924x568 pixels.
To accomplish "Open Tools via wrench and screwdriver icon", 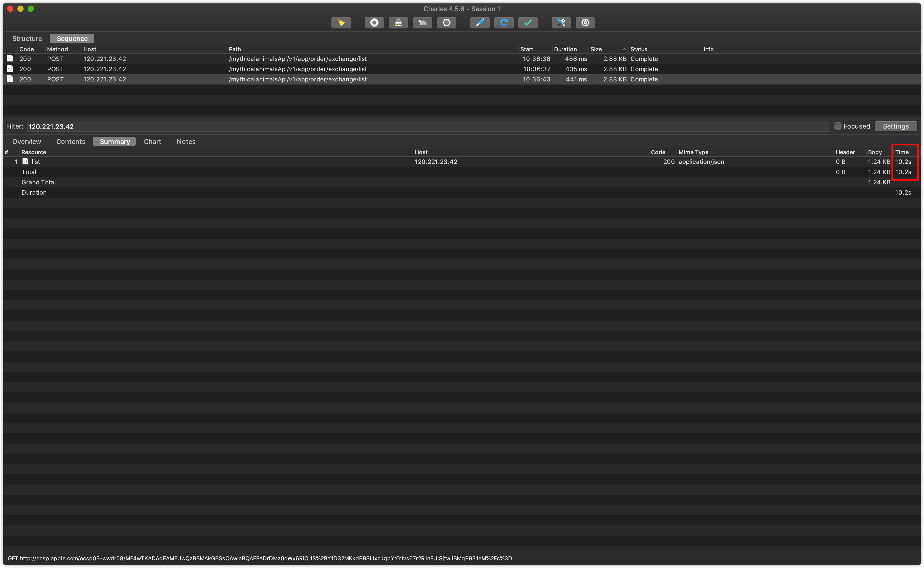I will click(561, 23).
